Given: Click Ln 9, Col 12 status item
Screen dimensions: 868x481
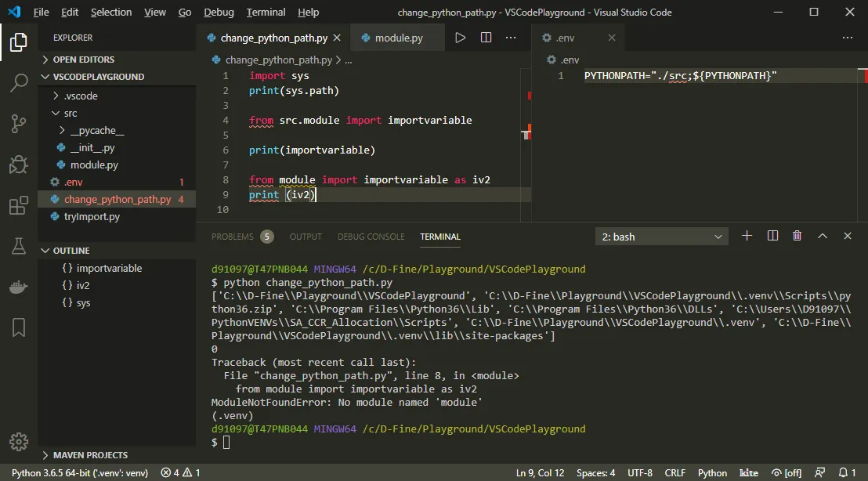Looking at the screenshot, I should tap(540, 472).
